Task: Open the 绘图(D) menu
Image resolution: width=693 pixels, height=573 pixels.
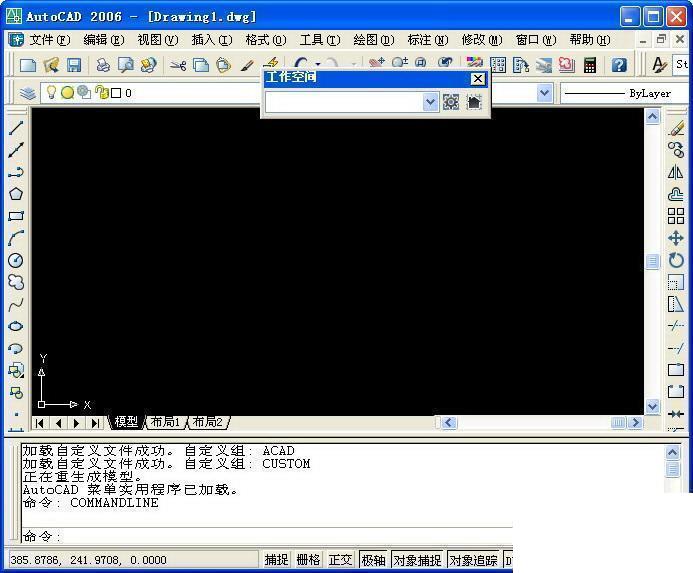Action: pos(373,40)
